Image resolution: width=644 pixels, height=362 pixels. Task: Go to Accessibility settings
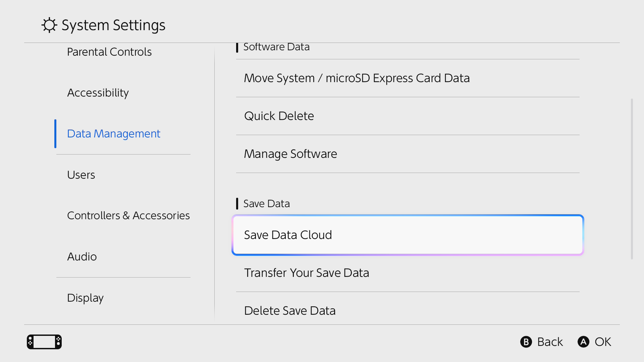tap(98, 93)
